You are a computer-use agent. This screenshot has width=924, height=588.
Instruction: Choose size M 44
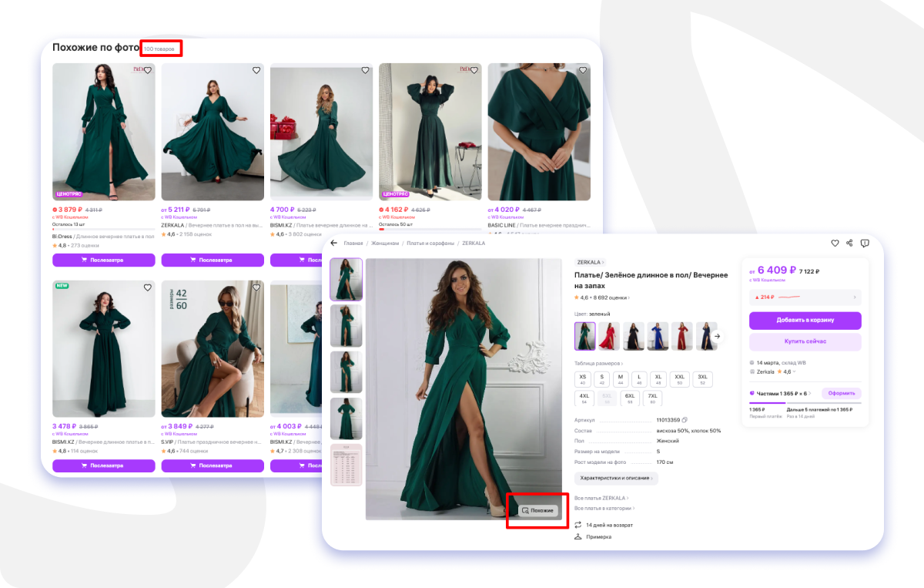click(621, 378)
